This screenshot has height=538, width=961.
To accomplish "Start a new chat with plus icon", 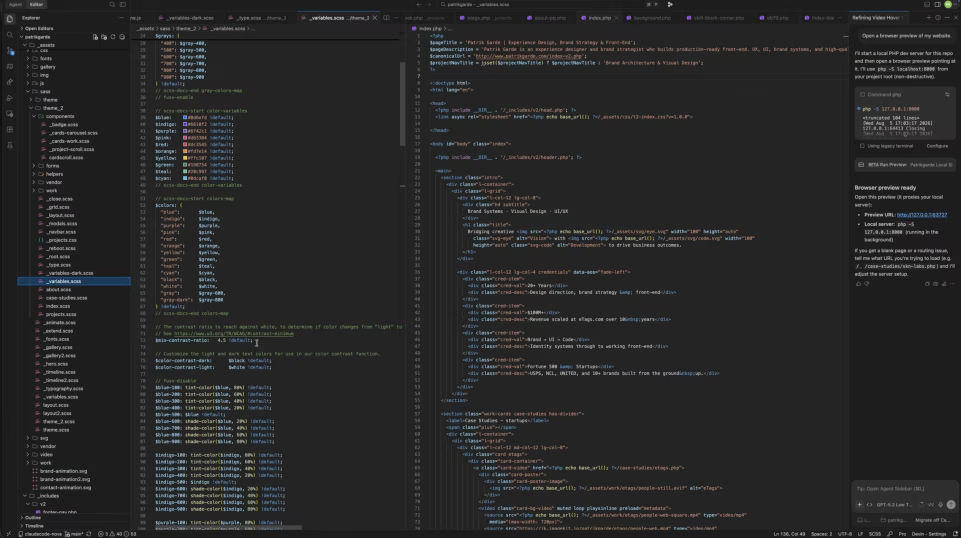I will [x=929, y=18].
